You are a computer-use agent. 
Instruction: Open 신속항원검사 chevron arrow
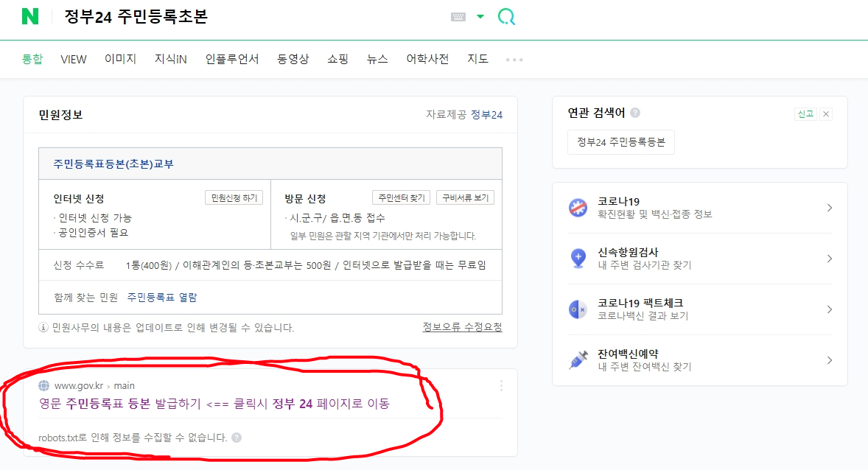tap(829, 259)
